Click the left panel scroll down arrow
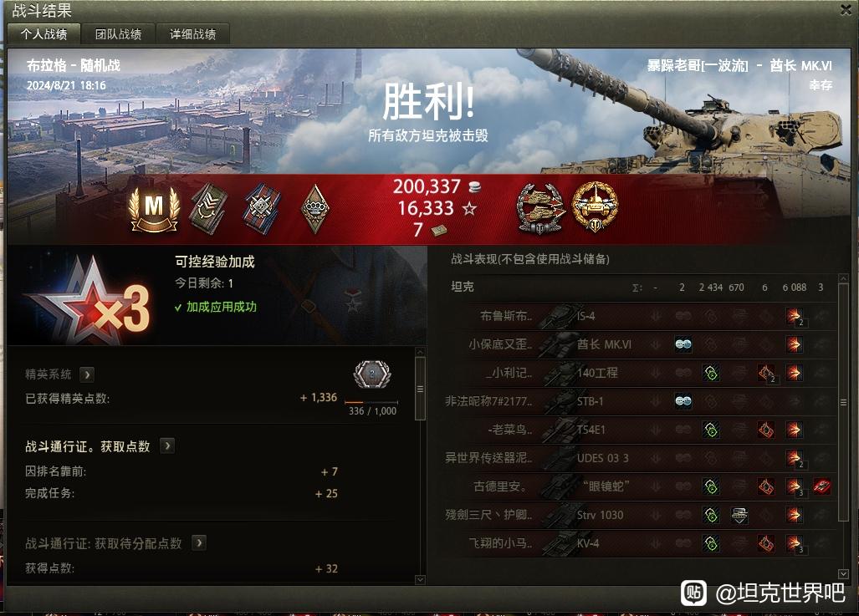This screenshot has height=616, width=859. pos(420,579)
